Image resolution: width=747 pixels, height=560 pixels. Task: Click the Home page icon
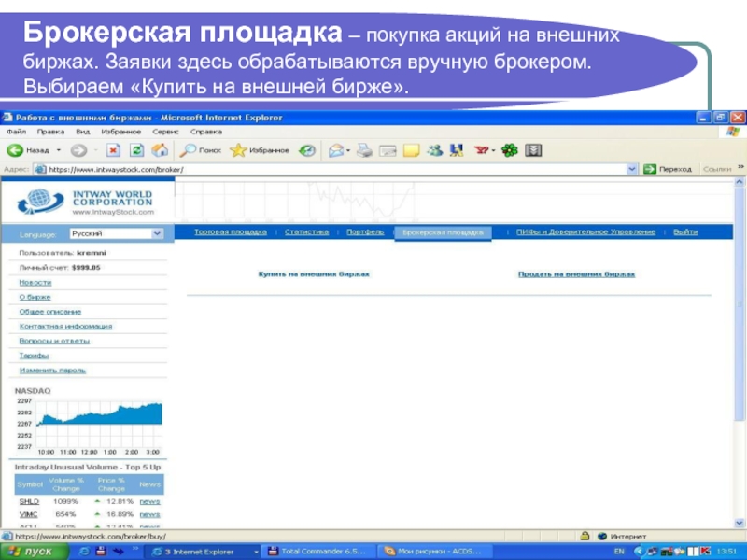pos(160,149)
